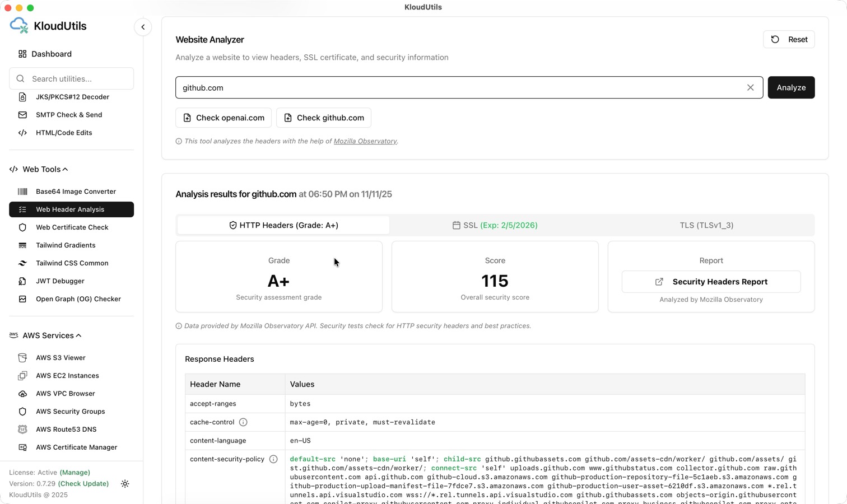The width and height of the screenshot is (847, 504).
Task: Click the AWS Route53 DNS icon
Action: point(22,430)
